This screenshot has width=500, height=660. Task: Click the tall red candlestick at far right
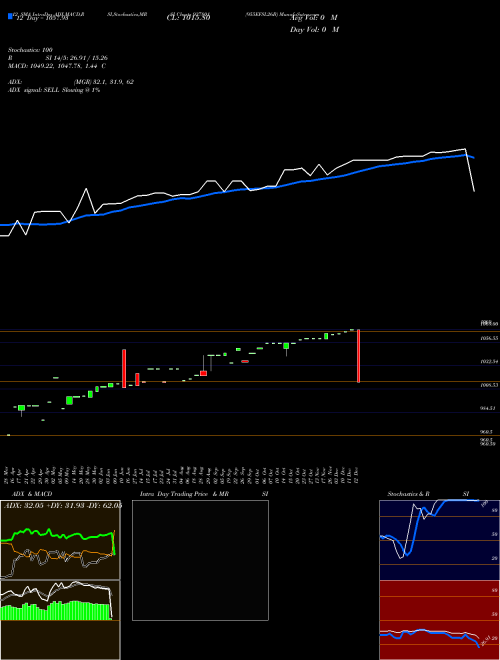tap(359, 356)
